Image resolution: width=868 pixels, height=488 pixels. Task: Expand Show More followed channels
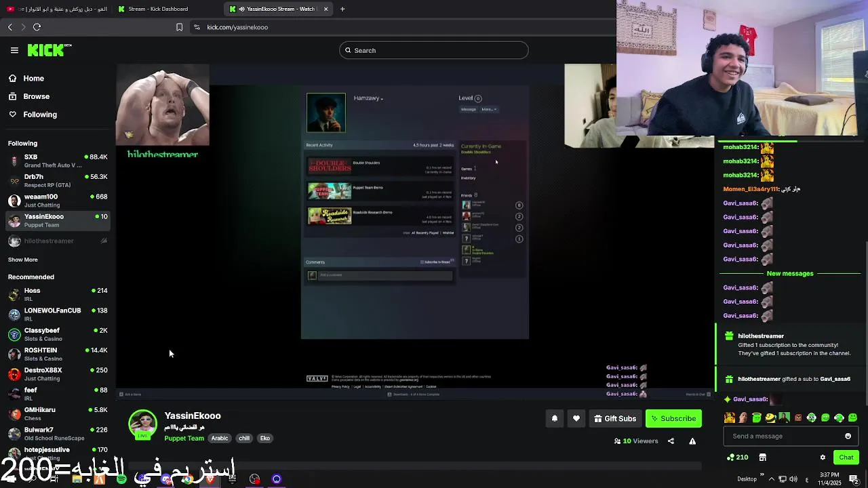click(x=23, y=260)
